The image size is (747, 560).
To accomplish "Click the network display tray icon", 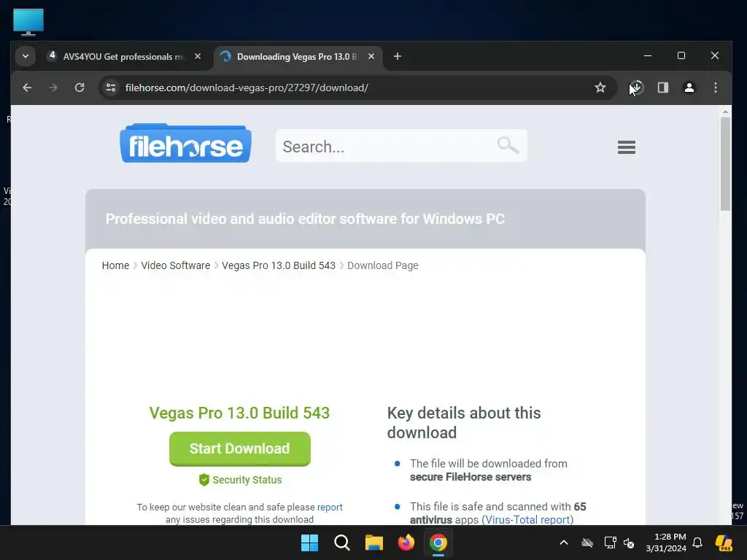I will click(x=611, y=542).
